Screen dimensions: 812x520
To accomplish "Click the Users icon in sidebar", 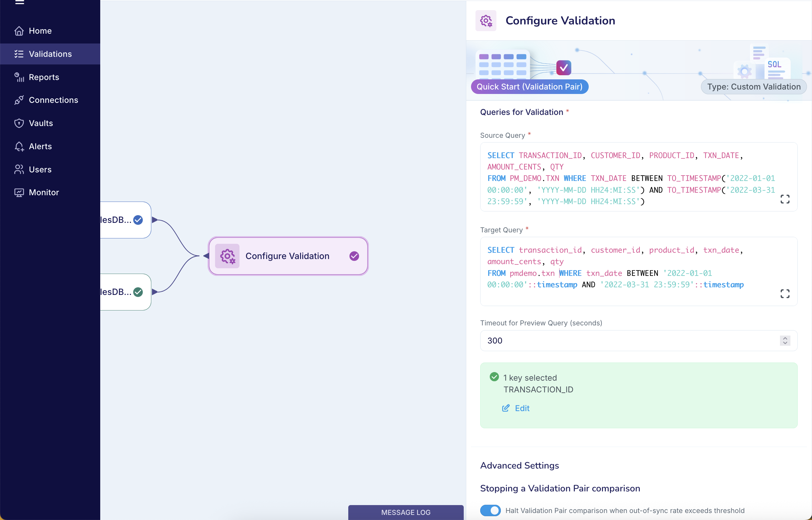I will click(19, 170).
